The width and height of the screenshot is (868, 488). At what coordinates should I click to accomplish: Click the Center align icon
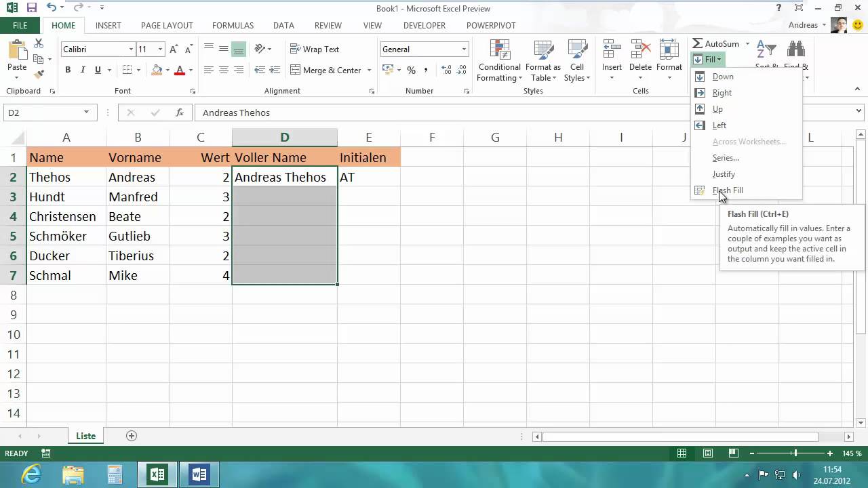pos(224,70)
